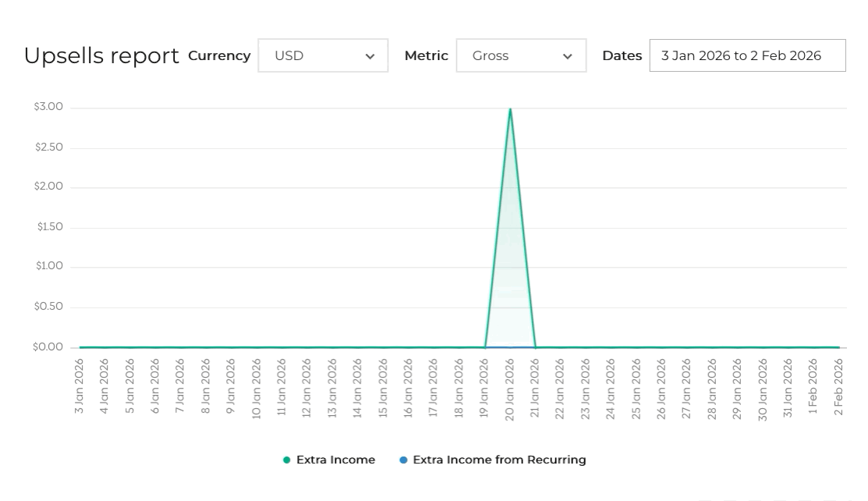Viewport: 868px width, 501px height.
Task: Toggle the Extra Income from Recurring series label
Action: pyautogui.click(x=499, y=460)
